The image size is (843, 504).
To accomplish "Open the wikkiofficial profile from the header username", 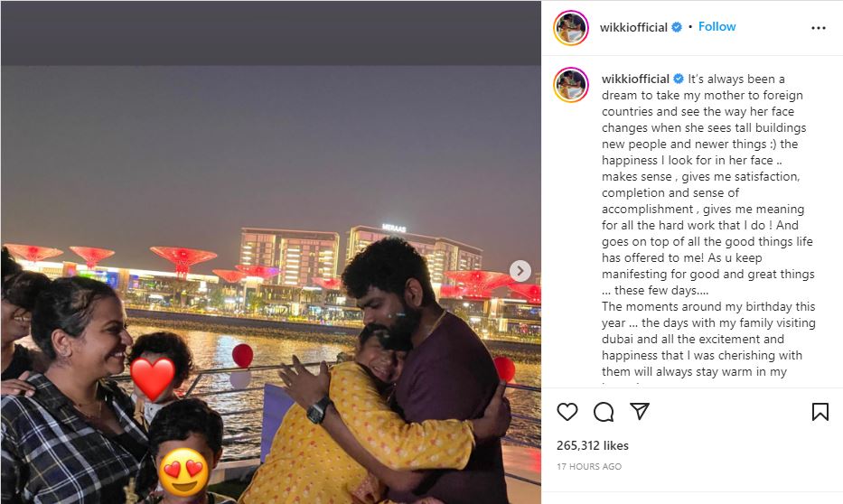I will 633,27.
